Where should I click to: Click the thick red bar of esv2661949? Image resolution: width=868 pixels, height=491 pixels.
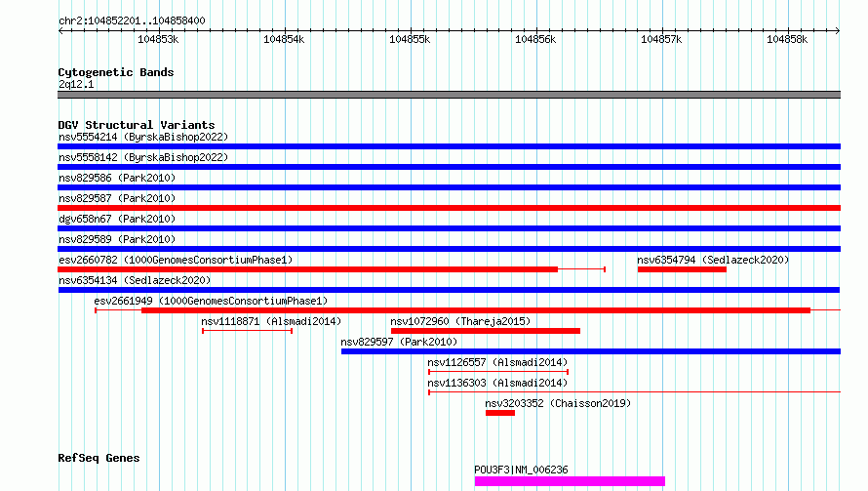(x=476, y=310)
